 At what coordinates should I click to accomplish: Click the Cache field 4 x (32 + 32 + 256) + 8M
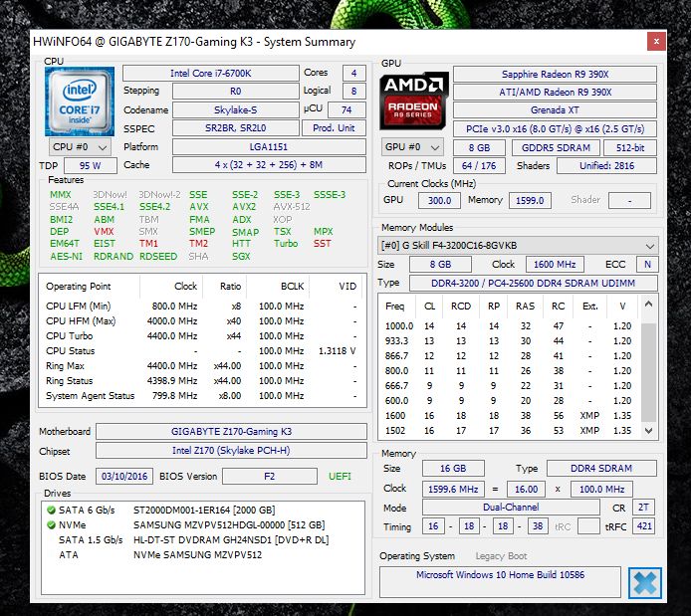coord(269,164)
